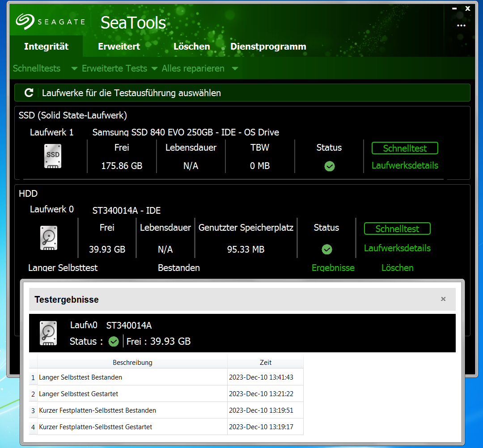Open the Dienstprogramm tab
Screen dimensions: 483x448
[268, 46]
